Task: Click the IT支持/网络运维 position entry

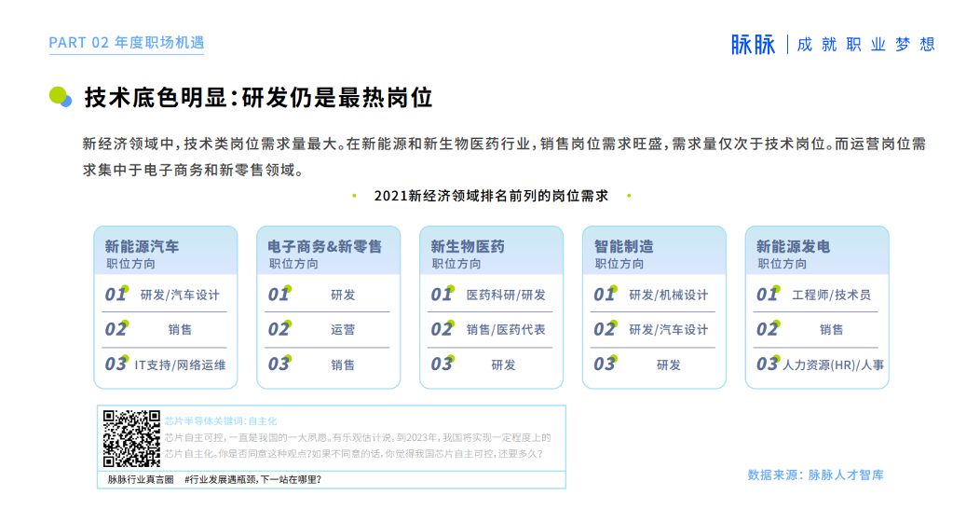Action: 180,365
